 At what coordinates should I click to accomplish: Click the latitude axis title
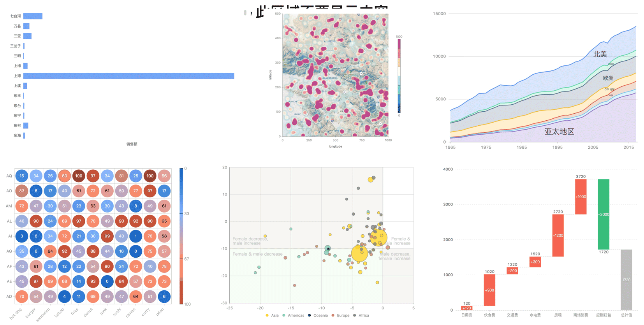point(270,75)
